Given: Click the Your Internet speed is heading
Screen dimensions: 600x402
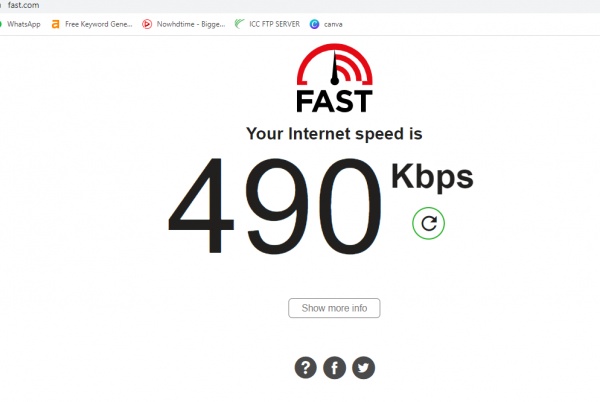Looking at the screenshot, I should (x=334, y=134).
